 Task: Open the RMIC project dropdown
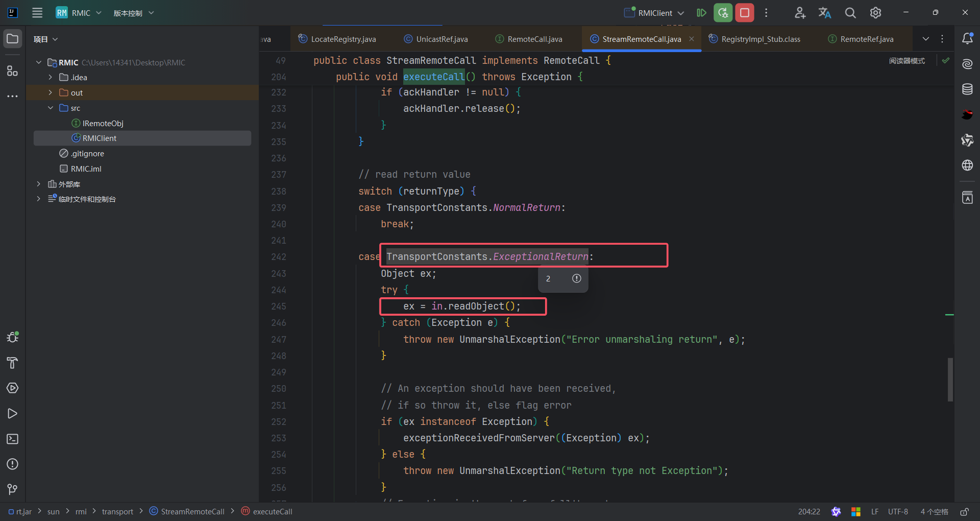79,13
